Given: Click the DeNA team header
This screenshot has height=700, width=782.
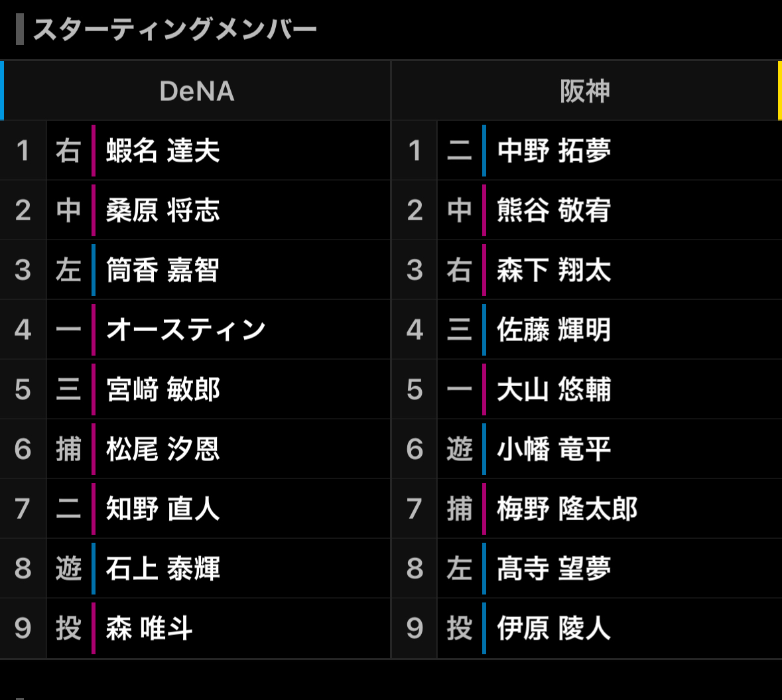Looking at the screenshot, I should click(197, 91).
